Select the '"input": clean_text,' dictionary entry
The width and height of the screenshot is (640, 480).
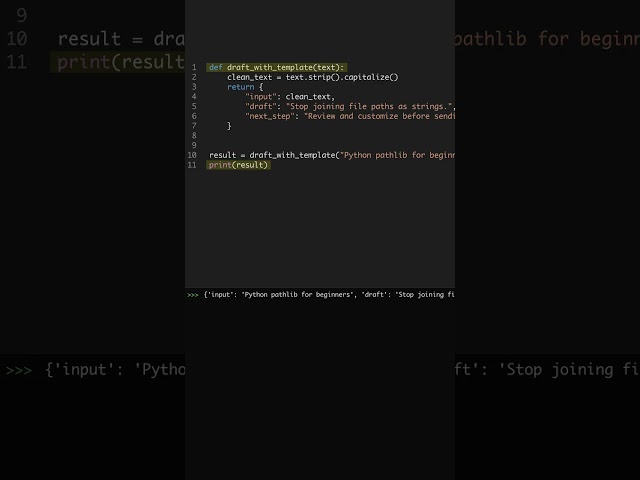point(290,97)
